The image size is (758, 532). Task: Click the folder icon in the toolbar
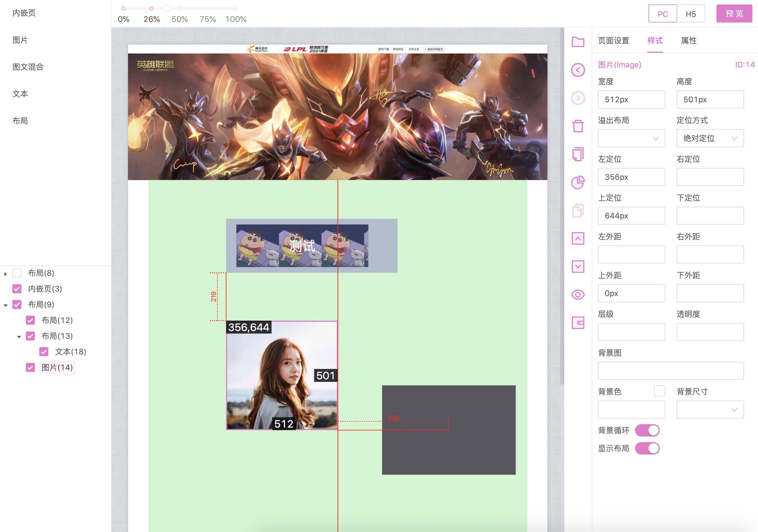[x=578, y=42]
